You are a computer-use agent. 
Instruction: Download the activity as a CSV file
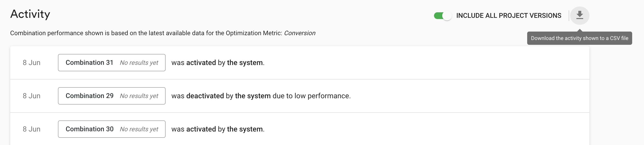[x=580, y=15]
